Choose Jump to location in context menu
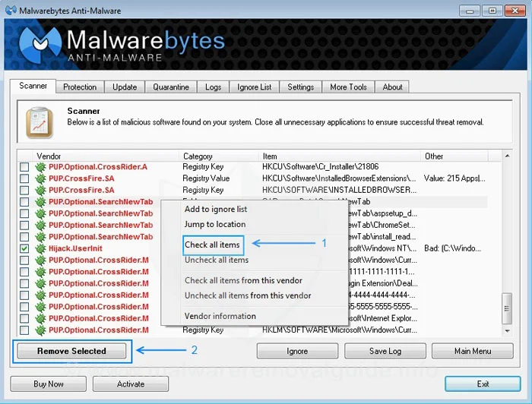The width and height of the screenshot is (532, 404). tap(215, 224)
